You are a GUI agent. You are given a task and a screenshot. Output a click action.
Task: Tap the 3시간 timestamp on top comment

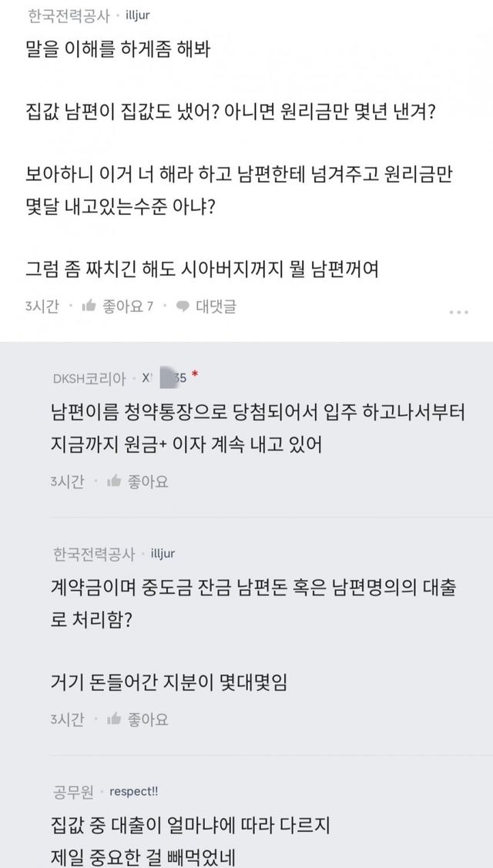(42, 307)
